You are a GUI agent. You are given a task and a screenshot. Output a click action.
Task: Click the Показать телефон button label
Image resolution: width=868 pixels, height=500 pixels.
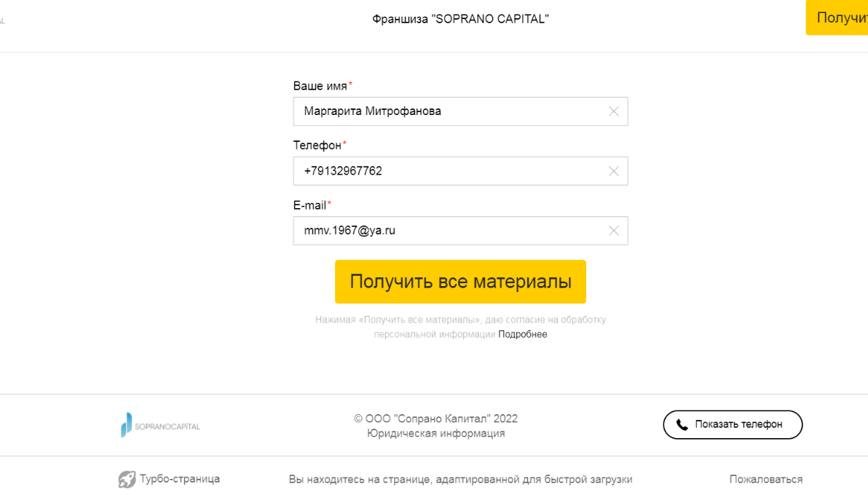pos(738,424)
